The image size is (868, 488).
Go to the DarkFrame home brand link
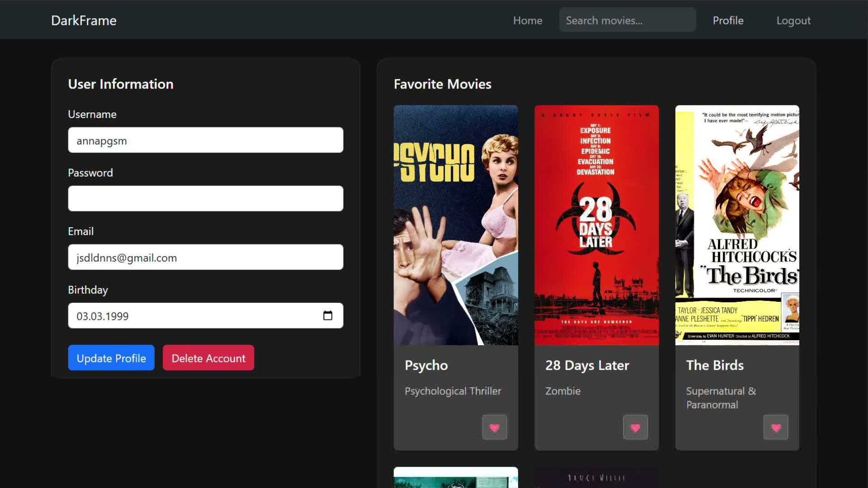(84, 20)
